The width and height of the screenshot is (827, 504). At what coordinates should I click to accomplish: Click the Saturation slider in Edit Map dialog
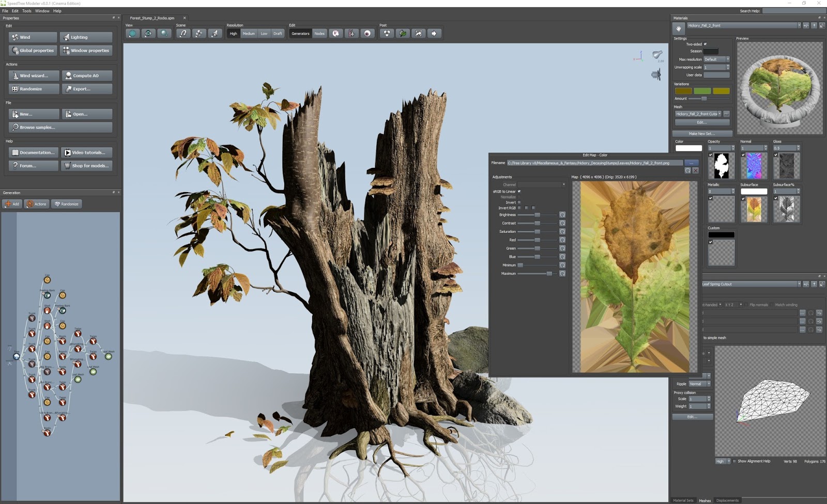coord(537,231)
